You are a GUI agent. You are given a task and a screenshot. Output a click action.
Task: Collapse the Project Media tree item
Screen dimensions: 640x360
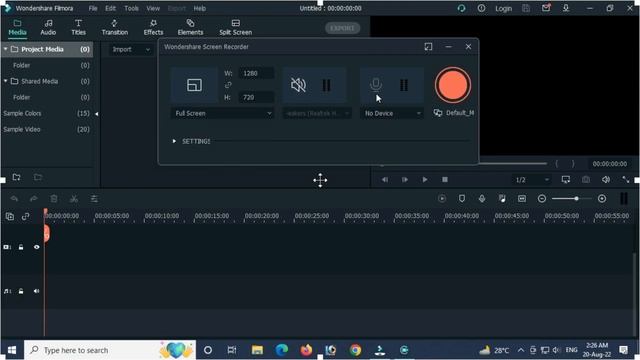(6, 49)
